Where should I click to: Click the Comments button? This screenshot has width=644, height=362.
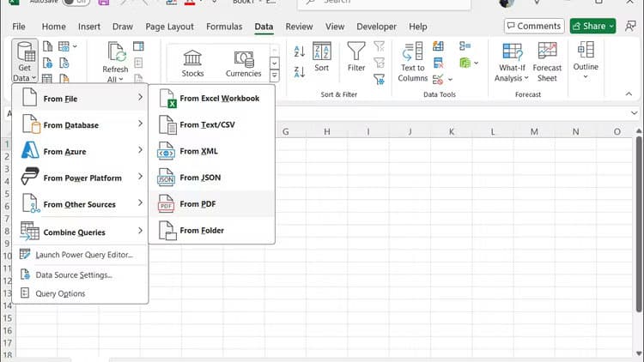click(533, 27)
